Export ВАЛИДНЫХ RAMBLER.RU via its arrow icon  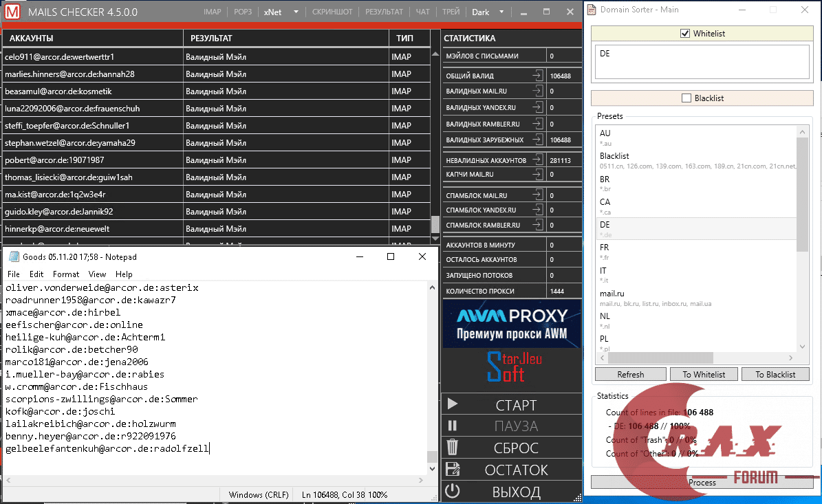pos(537,124)
